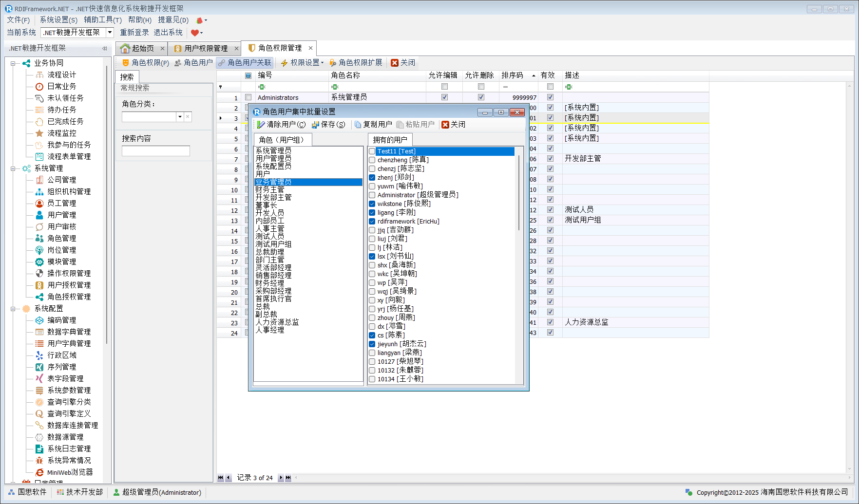
Task: Open 角色管理 from the sidebar tree
Action: tap(61, 238)
